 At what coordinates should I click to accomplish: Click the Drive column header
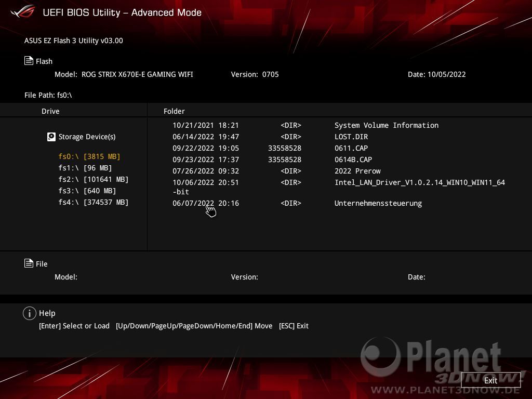[50, 111]
